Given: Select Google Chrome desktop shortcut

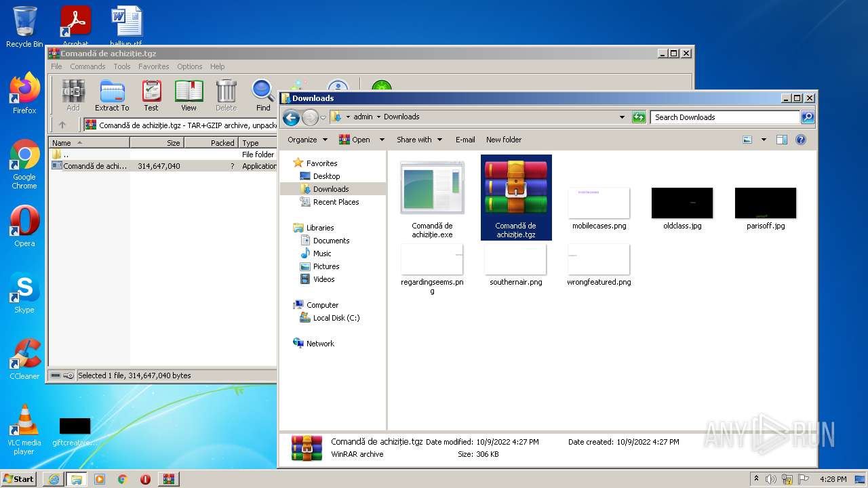Looking at the screenshot, I should pyautogui.click(x=24, y=165).
